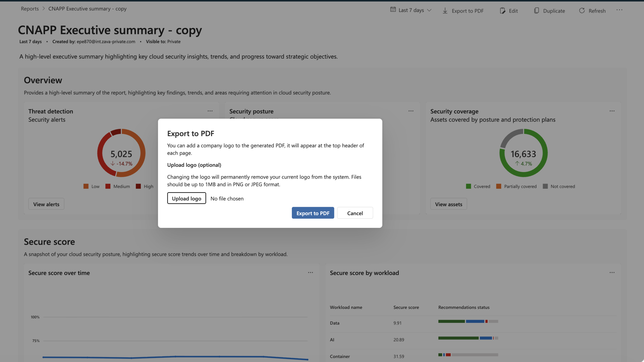644x362 pixels.
Task: Click the Container workload recommendations status bar
Action: coord(468,355)
